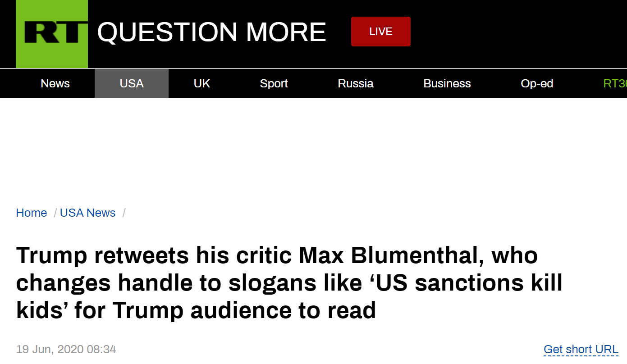627x364 pixels.
Task: Click Get short URL link
Action: [x=581, y=349]
